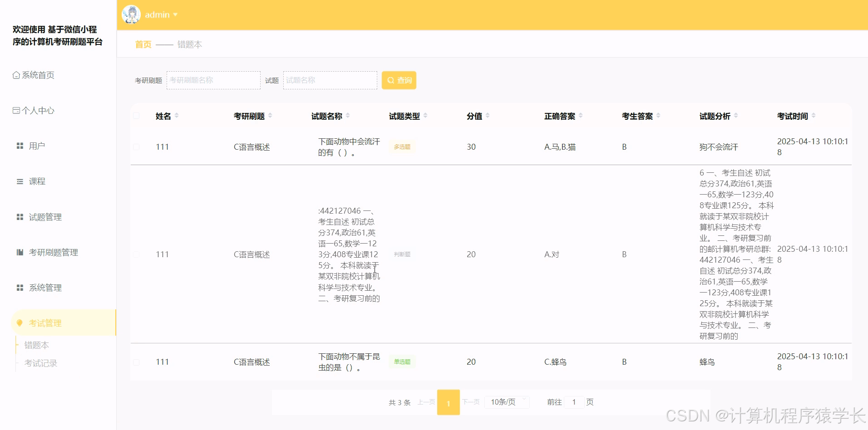Click the 考研刷题管理 bar-chart icon

[x=20, y=252]
